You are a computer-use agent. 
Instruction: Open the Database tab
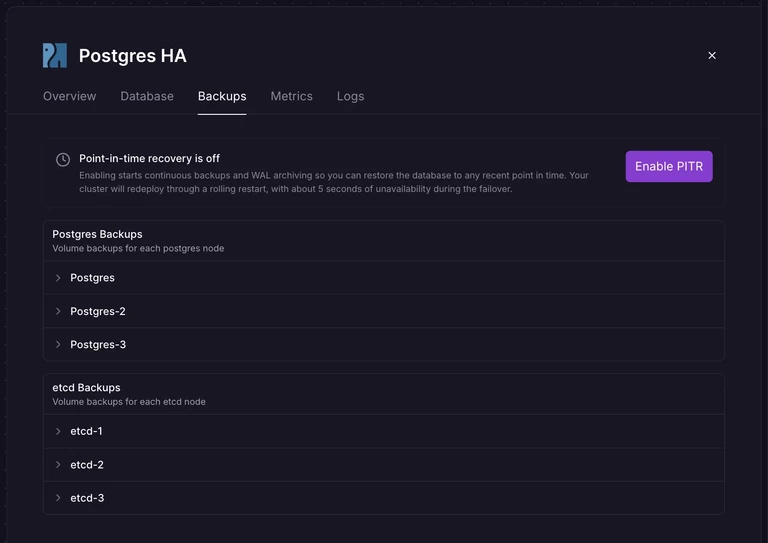pos(147,96)
